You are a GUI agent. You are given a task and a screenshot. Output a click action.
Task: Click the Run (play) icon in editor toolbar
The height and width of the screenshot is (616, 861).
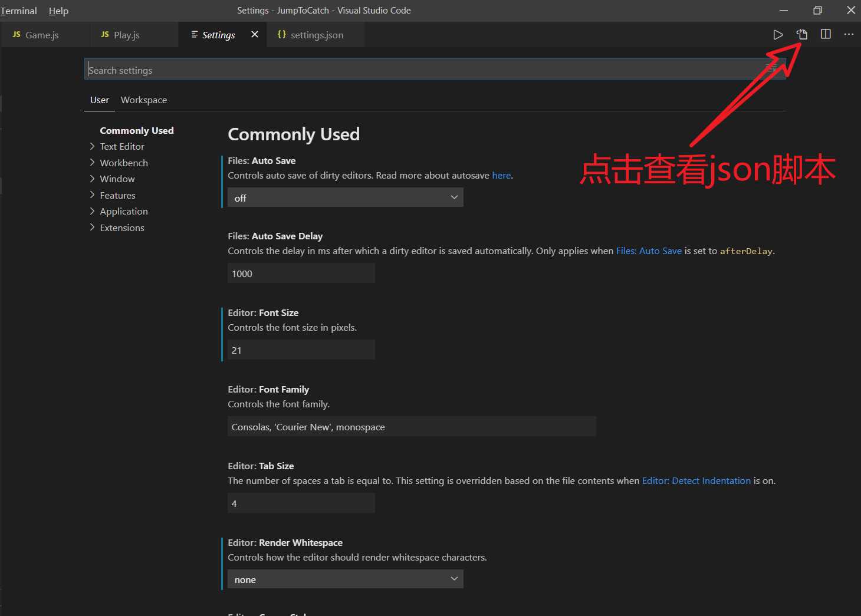[778, 35]
